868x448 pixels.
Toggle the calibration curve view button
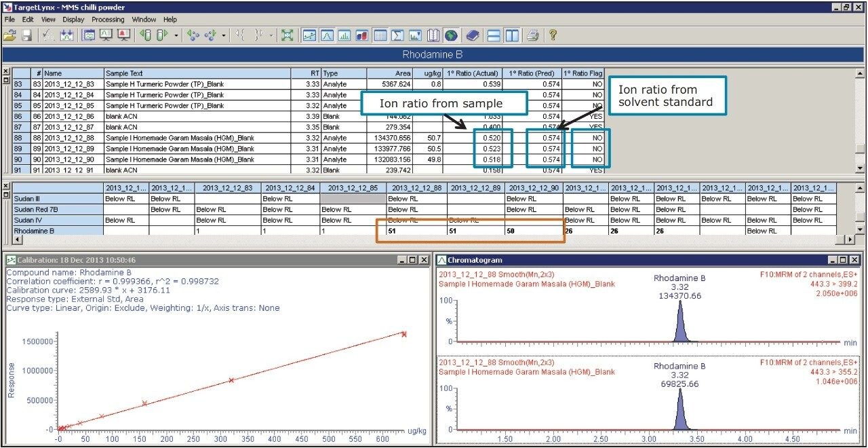tap(310, 35)
